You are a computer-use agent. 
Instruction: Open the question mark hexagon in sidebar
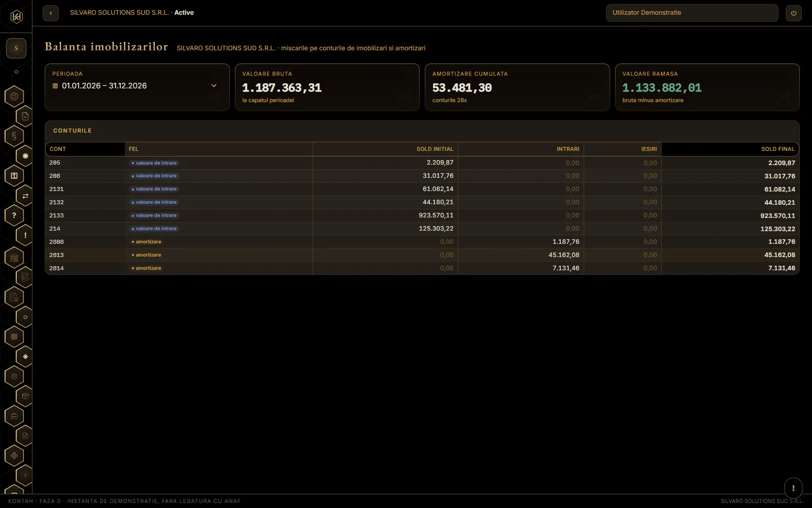point(14,215)
